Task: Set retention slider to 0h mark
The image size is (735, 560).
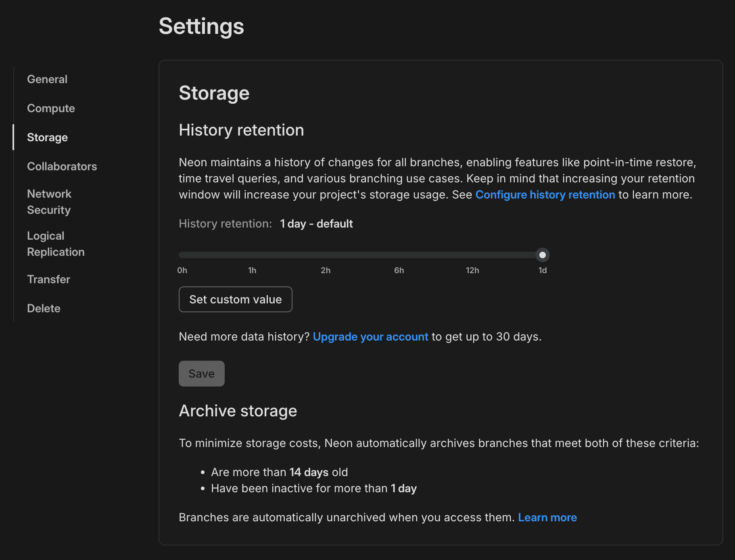Action: click(x=182, y=255)
